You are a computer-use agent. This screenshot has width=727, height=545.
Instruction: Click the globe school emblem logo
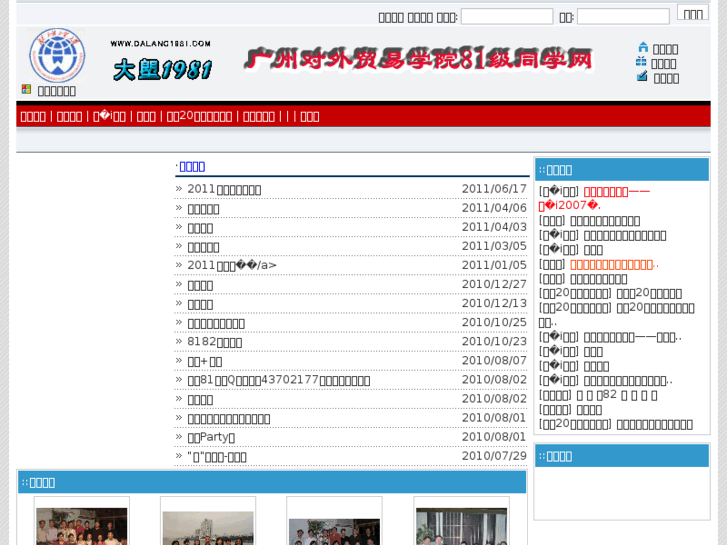pos(57,55)
